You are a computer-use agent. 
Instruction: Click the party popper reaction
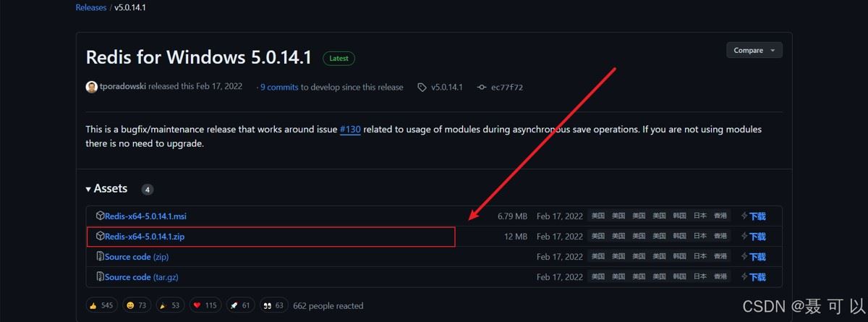[x=169, y=305]
